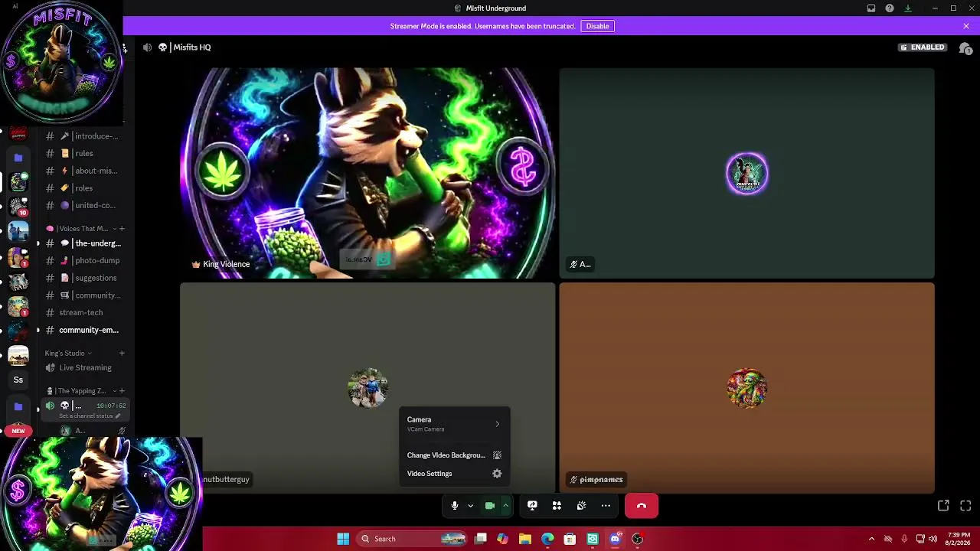
Task: Click the green download update icon
Action: tap(908, 8)
